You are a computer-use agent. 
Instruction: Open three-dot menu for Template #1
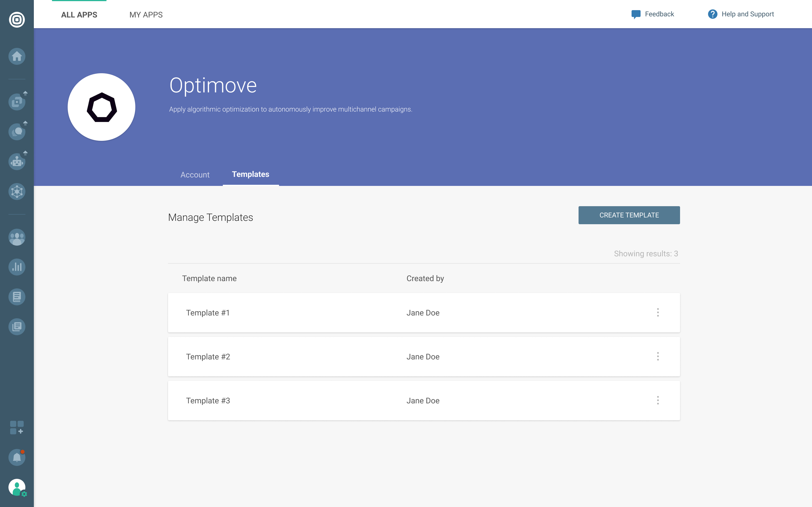[658, 313]
